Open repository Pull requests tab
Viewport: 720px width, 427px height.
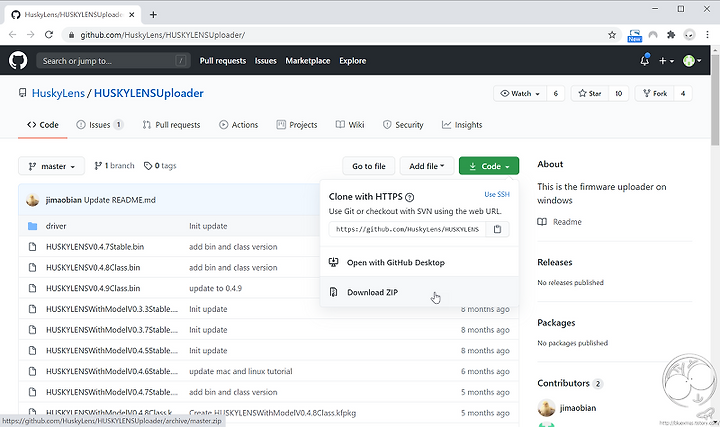[171, 124]
